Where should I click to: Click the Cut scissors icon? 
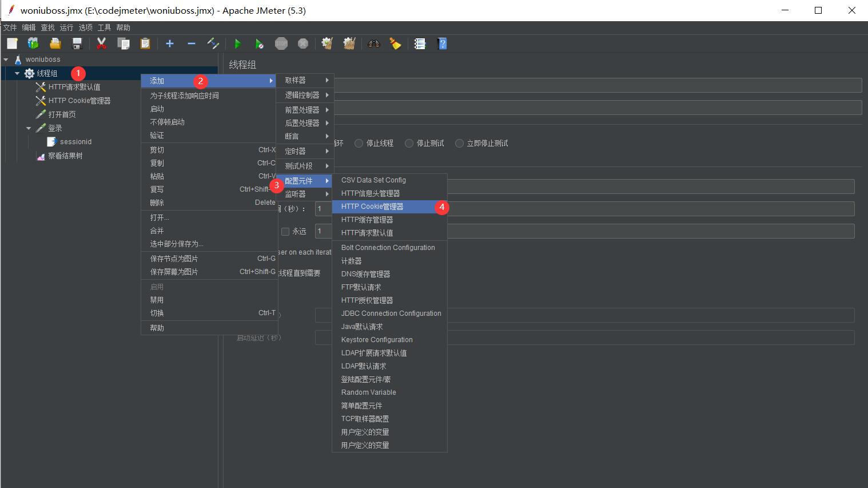click(102, 43)
